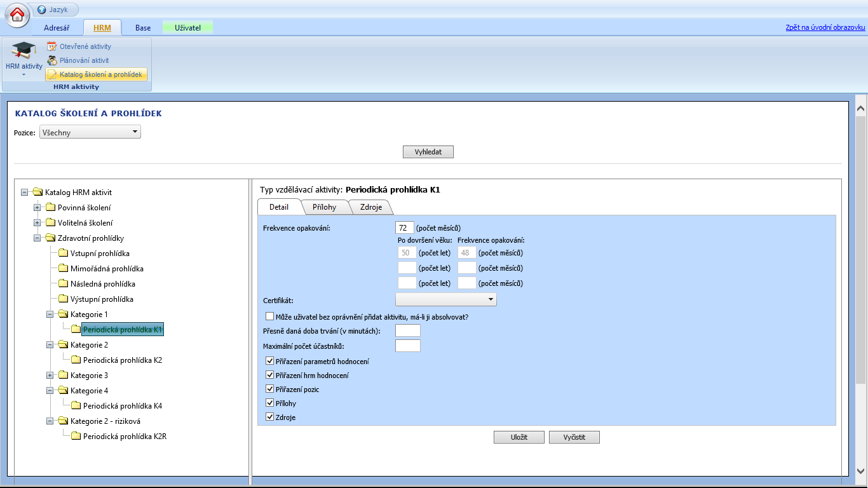
Task: Click the Katalog HRM aktivit folder icon
Action: tap(37, 193)
